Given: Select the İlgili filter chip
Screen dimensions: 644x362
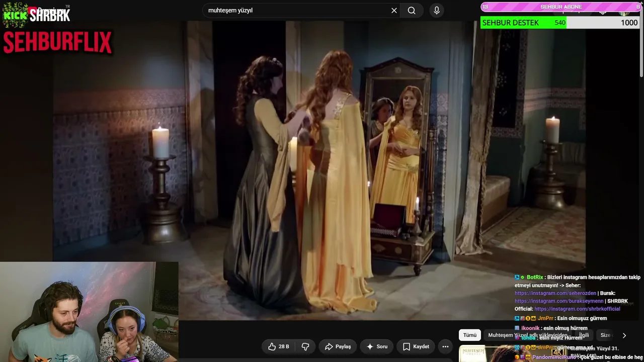Looking at the screenshot, I should click(x=584, y=335).
